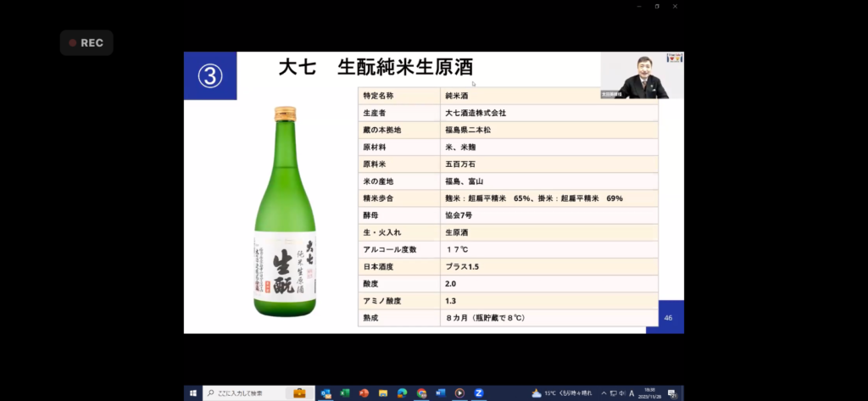Click the circled number ③ badge
The image size is (868, 401).
point(210,76)
